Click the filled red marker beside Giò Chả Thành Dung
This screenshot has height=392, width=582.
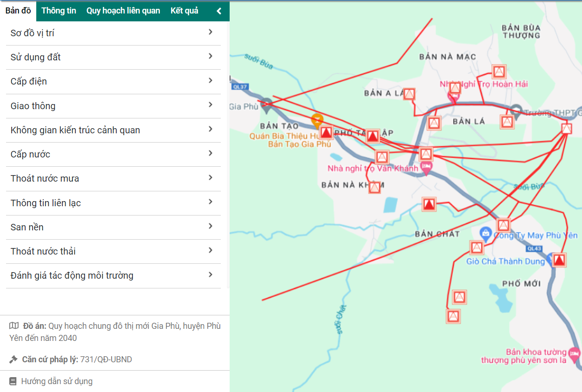[x=559, y=260]
